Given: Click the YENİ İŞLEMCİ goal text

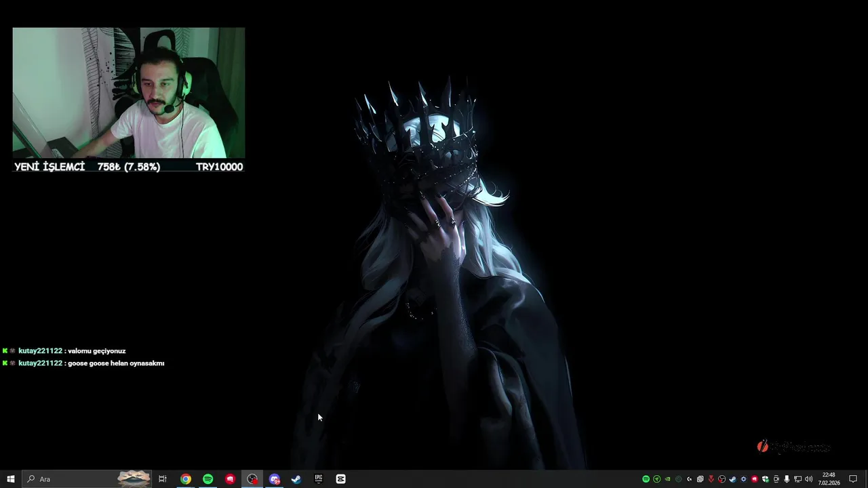Looking at the screenshot, I should tap(50, 167).
